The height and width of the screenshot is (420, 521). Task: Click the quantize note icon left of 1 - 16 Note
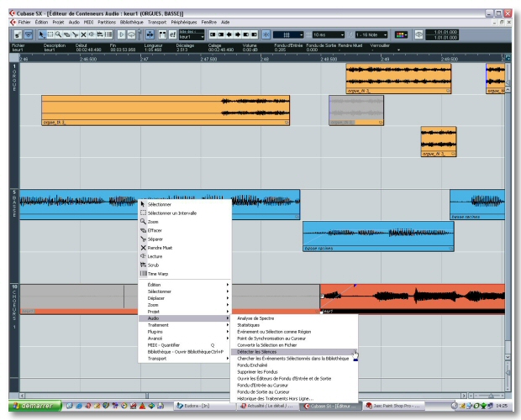[350, 35]
